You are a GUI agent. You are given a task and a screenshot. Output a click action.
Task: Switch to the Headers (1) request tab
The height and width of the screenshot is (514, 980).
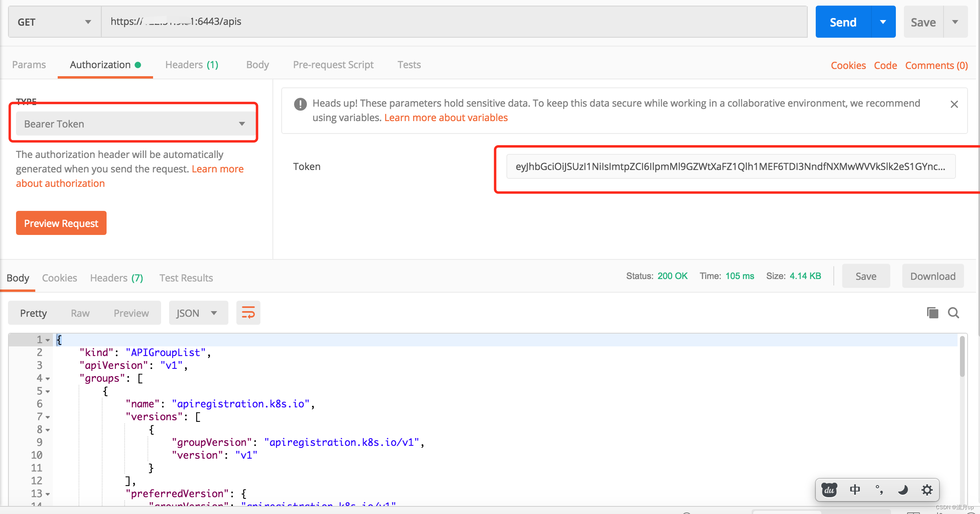192,65
